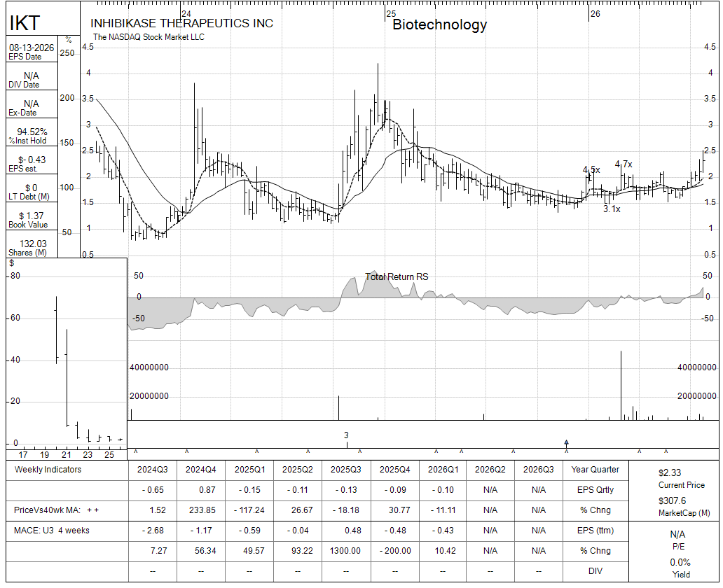This screenshot has height=588, width=723.
Task: Click the tallest volume spike bar
Action: click(x=621, y=385)
